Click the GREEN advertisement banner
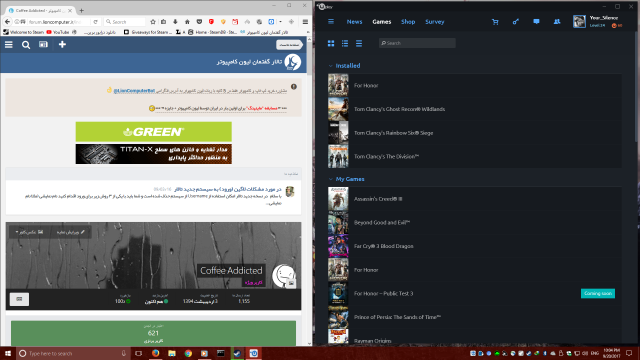Screen dimensions: 640x360 coord(153,132)
